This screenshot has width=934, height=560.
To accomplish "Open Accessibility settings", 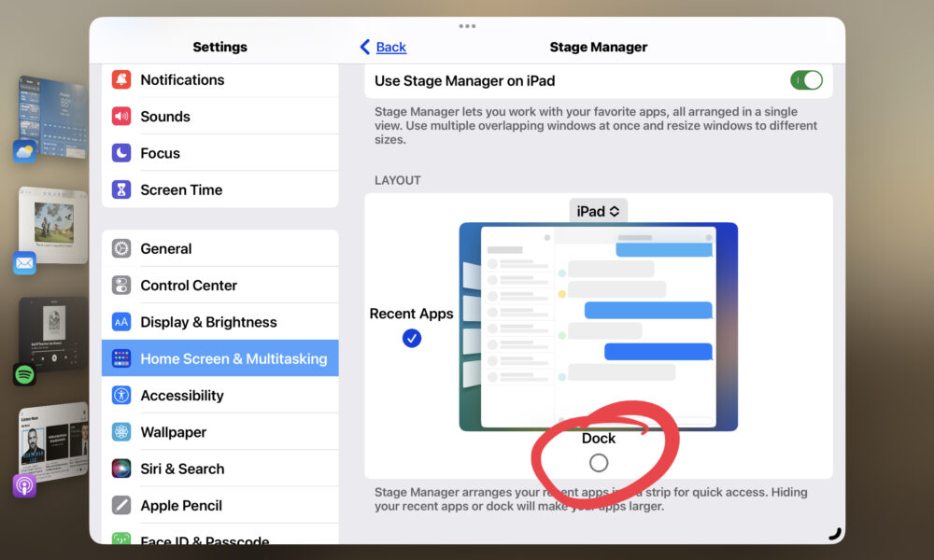I will click(x=220, y=395).
